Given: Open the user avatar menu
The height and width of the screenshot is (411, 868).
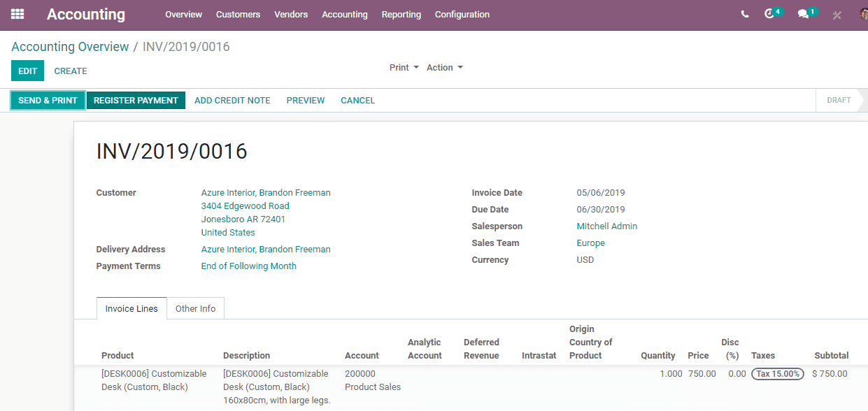Looking at the screenshot, I should click(x=864, y=14).
